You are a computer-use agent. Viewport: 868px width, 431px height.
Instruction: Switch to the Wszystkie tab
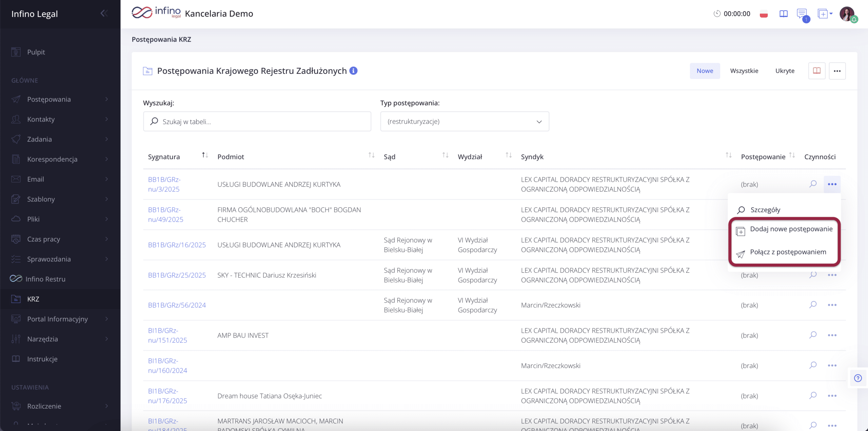pos(744,71)
